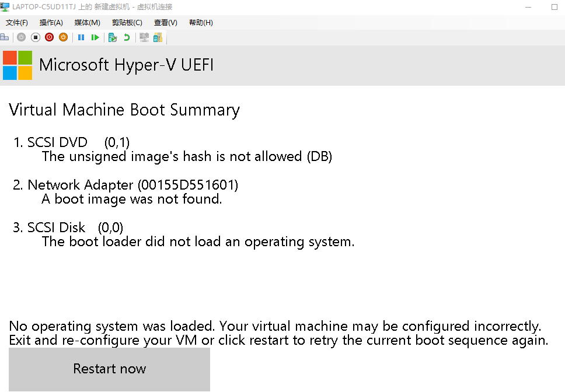Click the green Revert arrow icon
565x392 pixels.
tap(127, 37)
